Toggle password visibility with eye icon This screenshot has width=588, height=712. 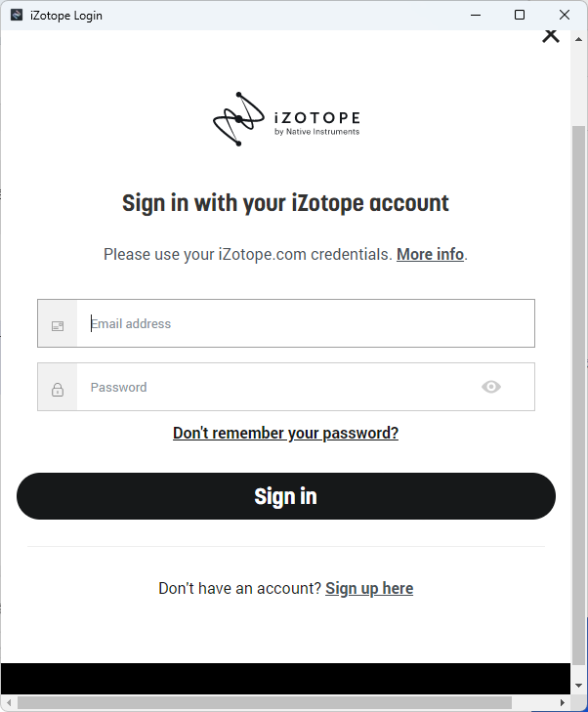point(491,387)
